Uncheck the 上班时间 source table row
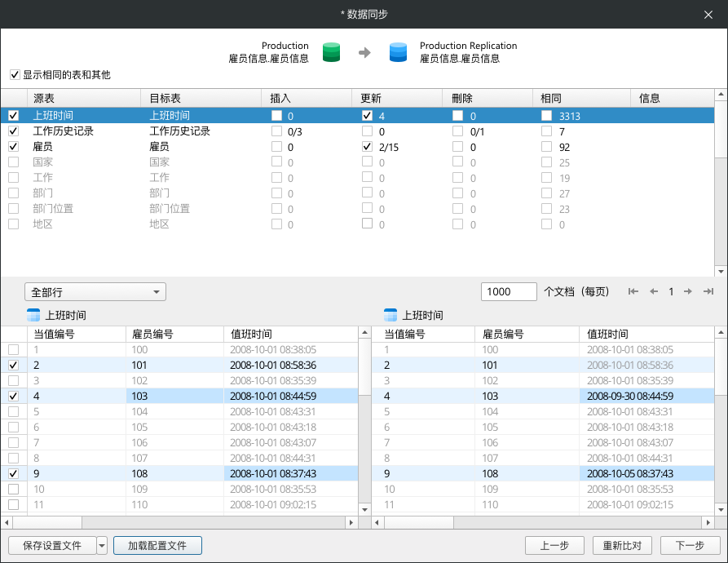Viewport: 728px width, 563px height. pyautogui.click(x=14, y=116)
